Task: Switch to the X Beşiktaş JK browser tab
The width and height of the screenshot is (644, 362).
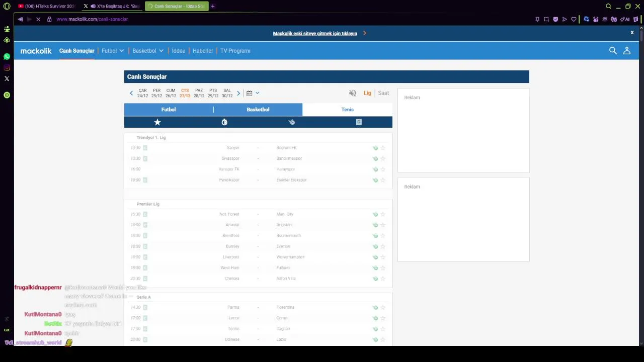Action: click(x=112, y=7)
